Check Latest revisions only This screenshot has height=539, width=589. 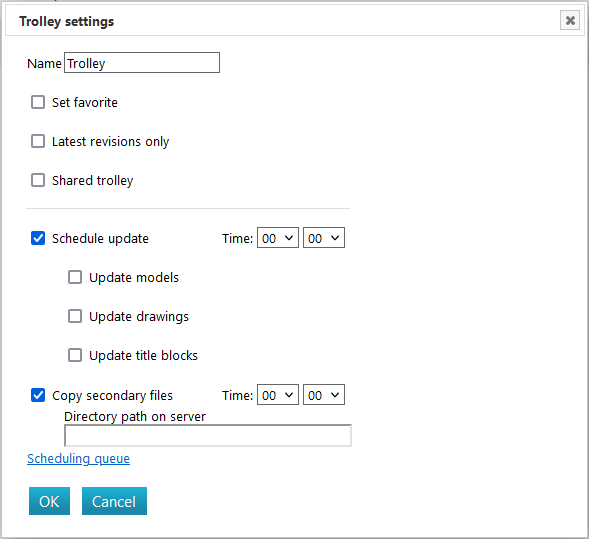click(38, 141)
